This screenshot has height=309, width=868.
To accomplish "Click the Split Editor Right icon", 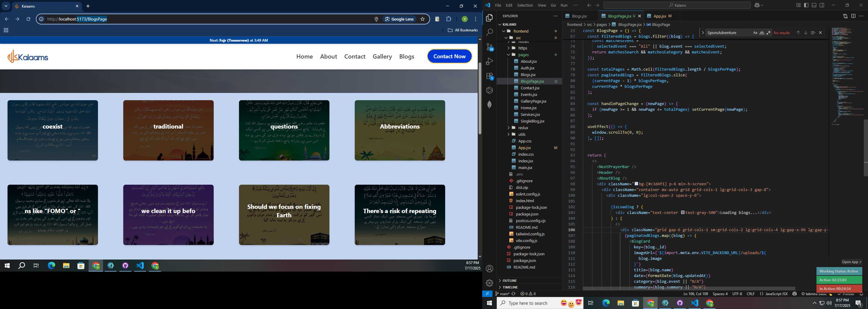I will (853, 16).
